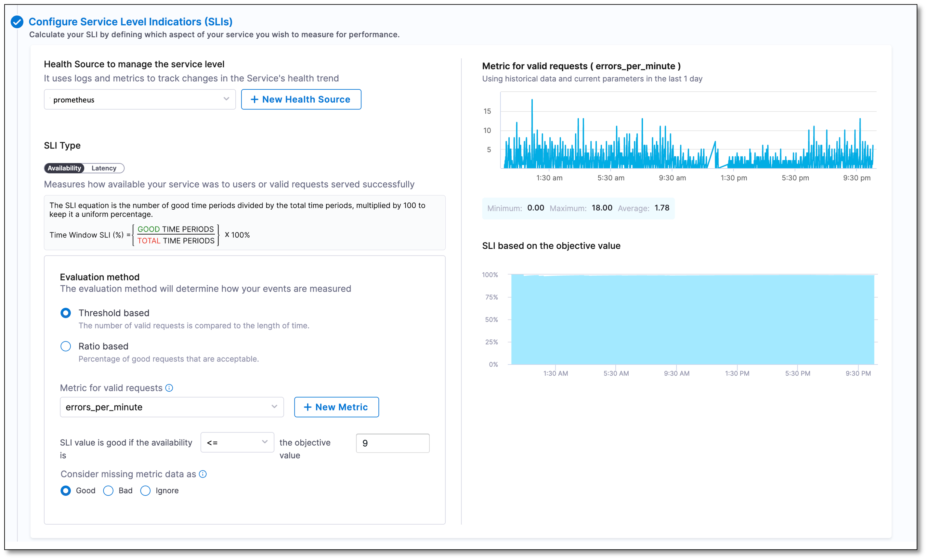
Task: Choose Bad for missing metric data
Action: coord(109,491)
